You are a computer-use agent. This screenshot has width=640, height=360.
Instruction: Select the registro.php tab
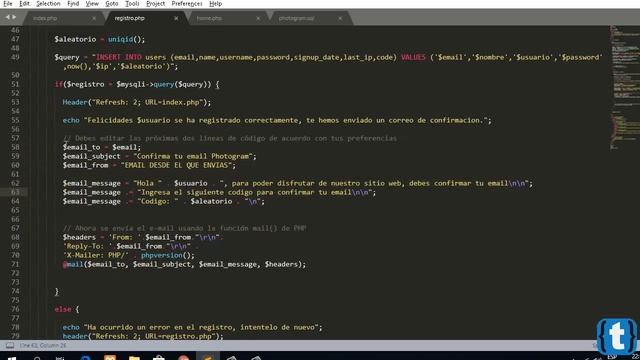129,18
